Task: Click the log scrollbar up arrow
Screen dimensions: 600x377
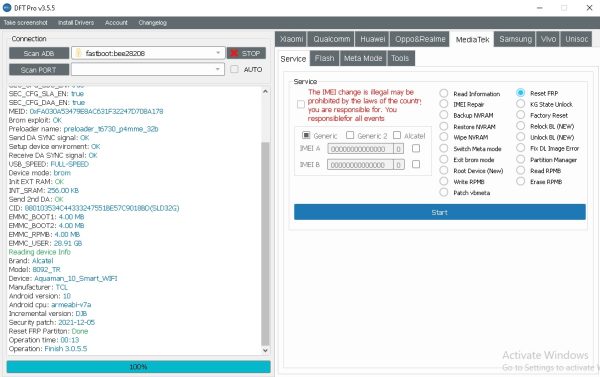Action: coord(265,91)
